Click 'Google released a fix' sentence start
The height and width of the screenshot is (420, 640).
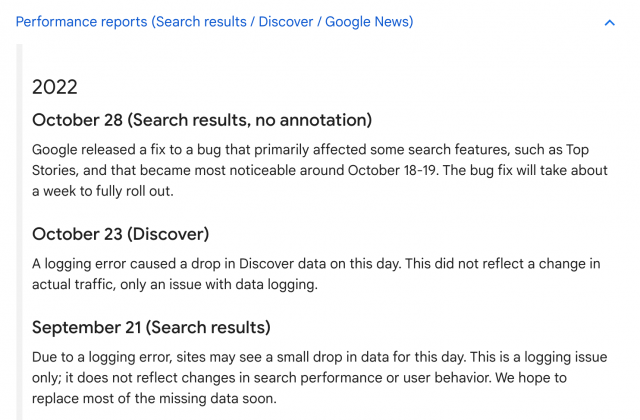click(105, 149)
